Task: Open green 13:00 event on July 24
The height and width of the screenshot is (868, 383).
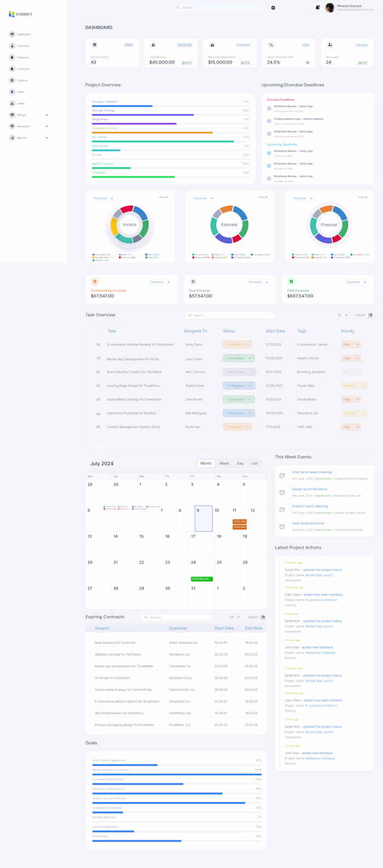Action: tap(201, 579)
